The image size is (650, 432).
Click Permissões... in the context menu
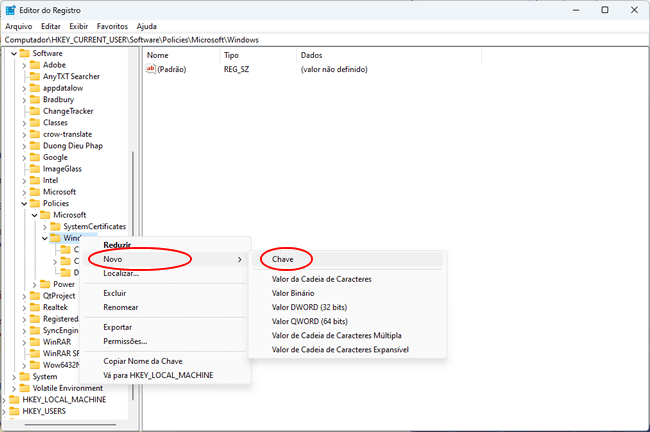coord(125,341)
